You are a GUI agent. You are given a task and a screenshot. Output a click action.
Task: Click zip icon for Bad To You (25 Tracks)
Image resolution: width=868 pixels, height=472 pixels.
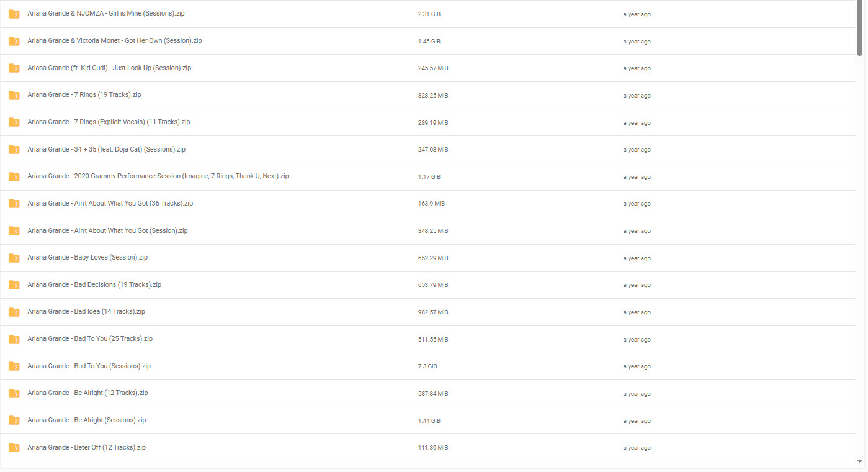point(14,339)
